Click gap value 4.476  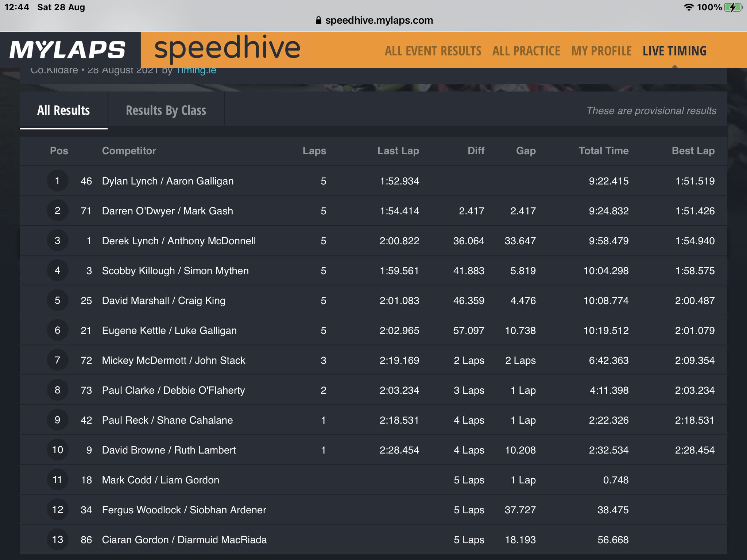[x=523, y=301]
